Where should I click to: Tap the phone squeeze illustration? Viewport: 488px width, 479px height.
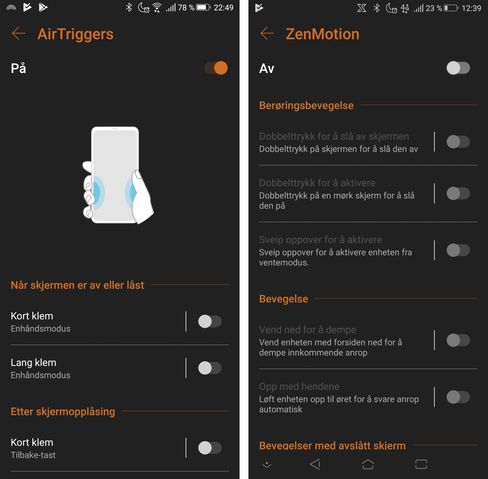tap(118, 175)
